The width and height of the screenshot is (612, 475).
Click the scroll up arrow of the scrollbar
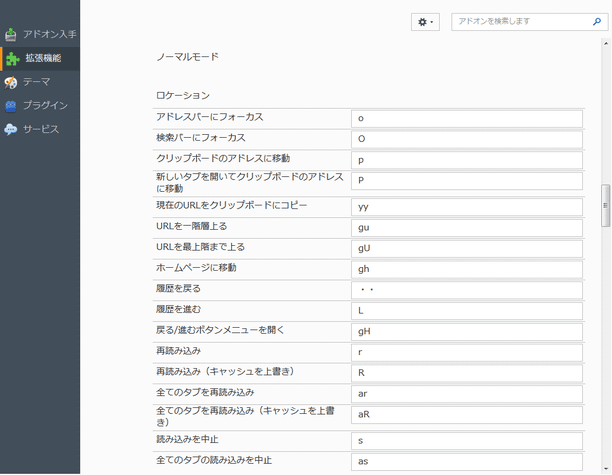tap(606, 43)
